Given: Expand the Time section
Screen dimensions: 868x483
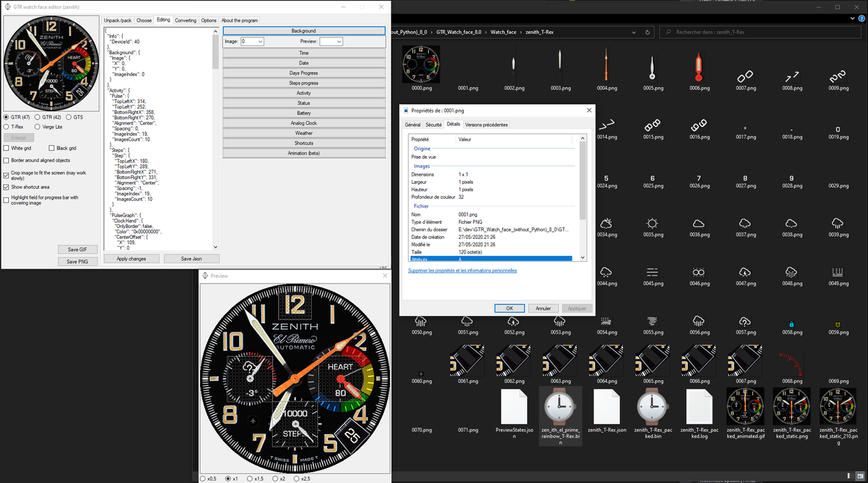Looking at the screenshot, I should point(304,52).
